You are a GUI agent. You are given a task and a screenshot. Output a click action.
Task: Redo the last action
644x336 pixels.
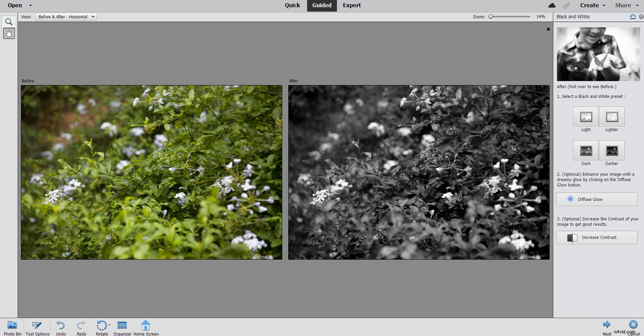click(81, 327)
